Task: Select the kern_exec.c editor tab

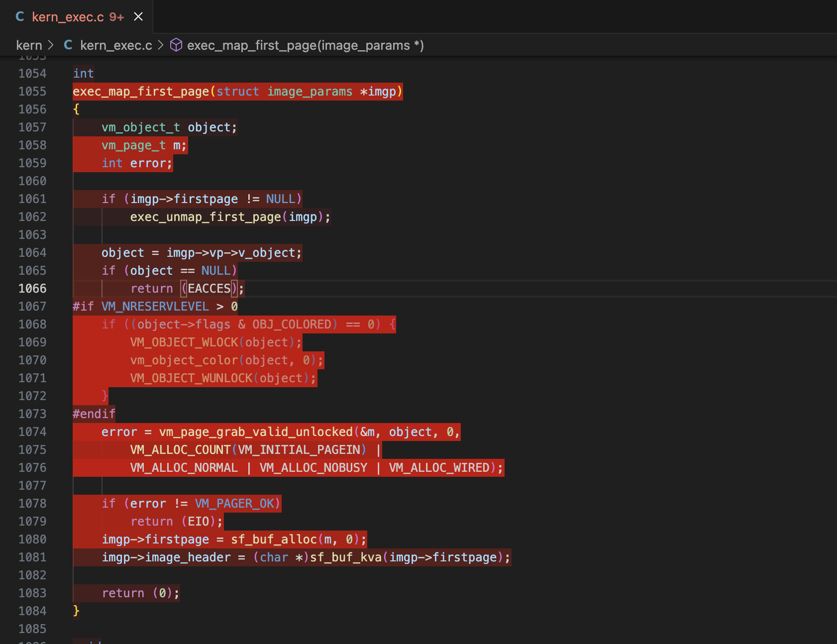Action: (76, 17)
